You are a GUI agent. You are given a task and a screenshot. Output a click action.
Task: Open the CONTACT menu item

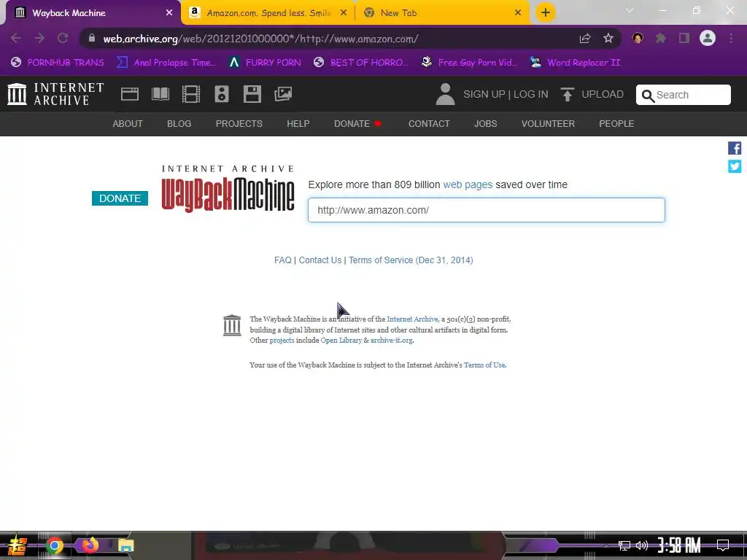click(429, 124)
